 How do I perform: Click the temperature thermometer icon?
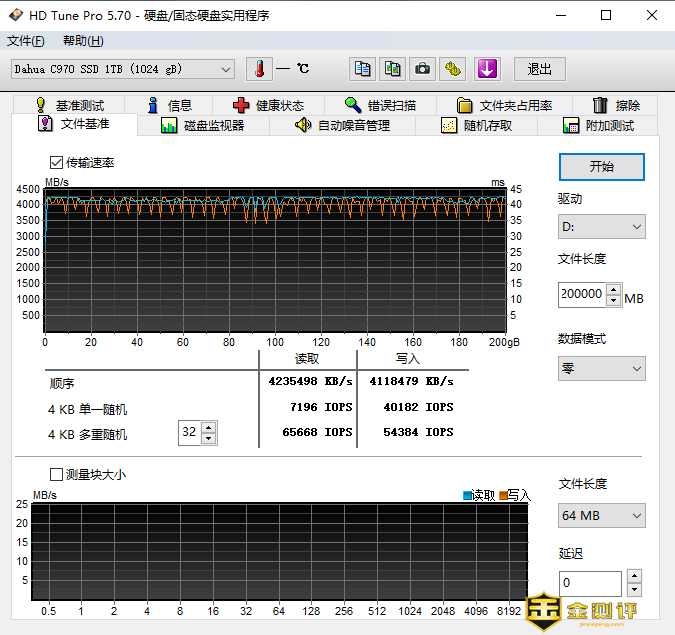pyautogui.click(x=259, y=69)
